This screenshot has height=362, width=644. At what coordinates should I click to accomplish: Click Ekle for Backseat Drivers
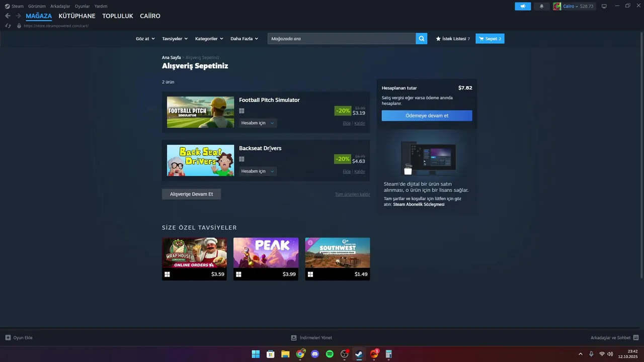coord(347,171)
